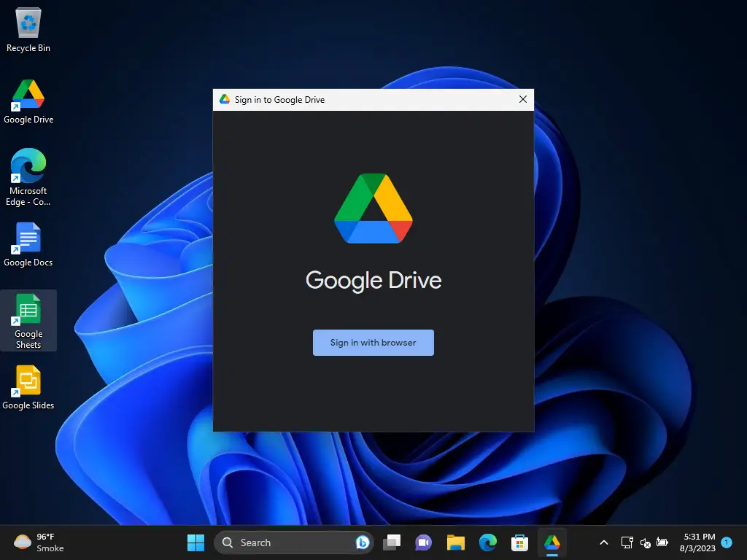This screenshot has height=560, width=747.
Task: Unmute the system volume
Action: pos(645,544)
